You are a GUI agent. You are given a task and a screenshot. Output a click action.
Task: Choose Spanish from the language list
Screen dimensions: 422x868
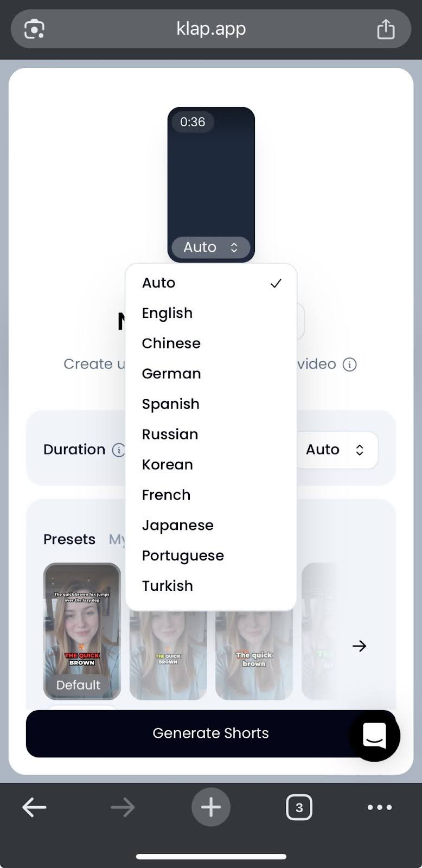coord(170,404)
